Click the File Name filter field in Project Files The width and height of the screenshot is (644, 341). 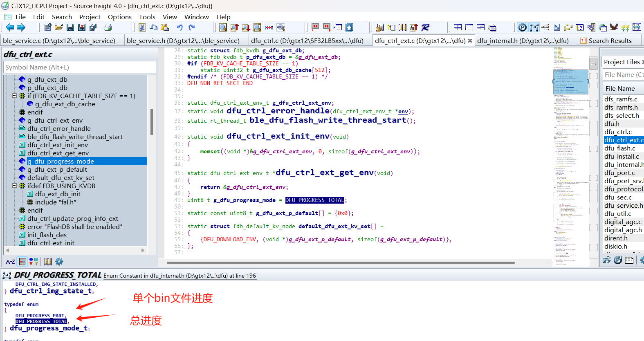pos(624,74)
